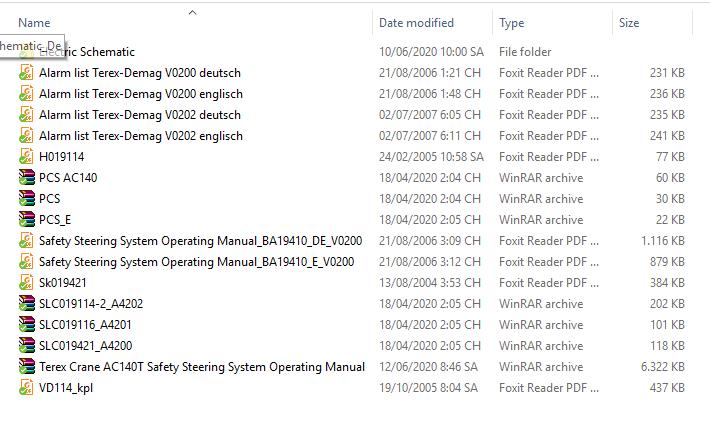Select file Alarm list Terex-Demag V0200 englisch
The image size is (710, 444).
(141, 94)
